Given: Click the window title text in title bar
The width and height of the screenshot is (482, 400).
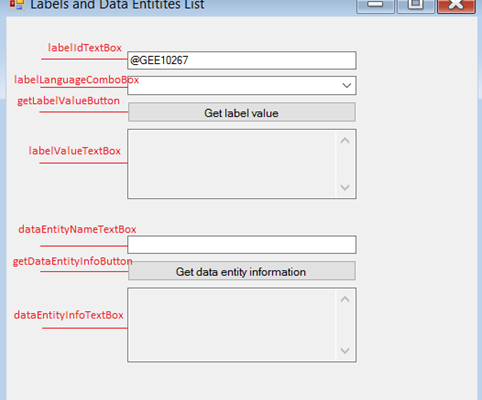Looking at the screenshot, I should pyautogui.click(x=117, y=5).
